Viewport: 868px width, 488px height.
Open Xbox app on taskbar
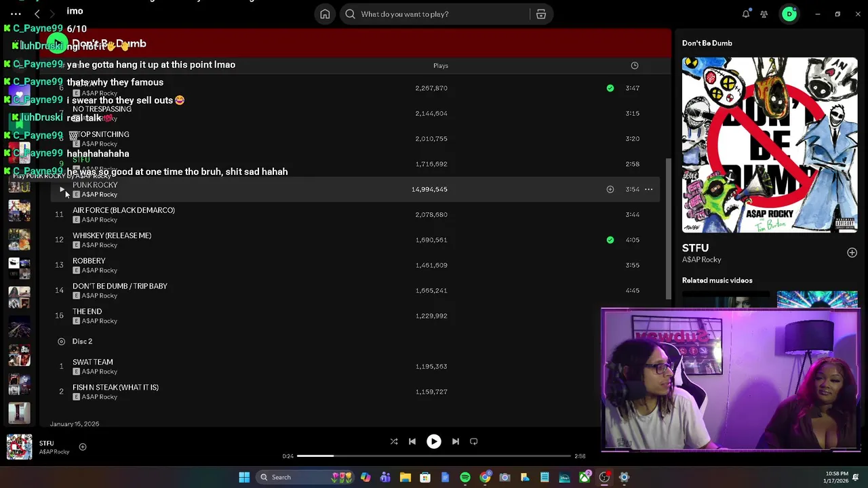(x=585, y=477)
